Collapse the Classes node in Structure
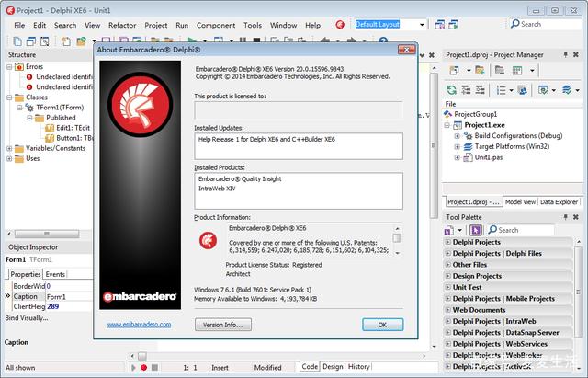 point(9,97)
